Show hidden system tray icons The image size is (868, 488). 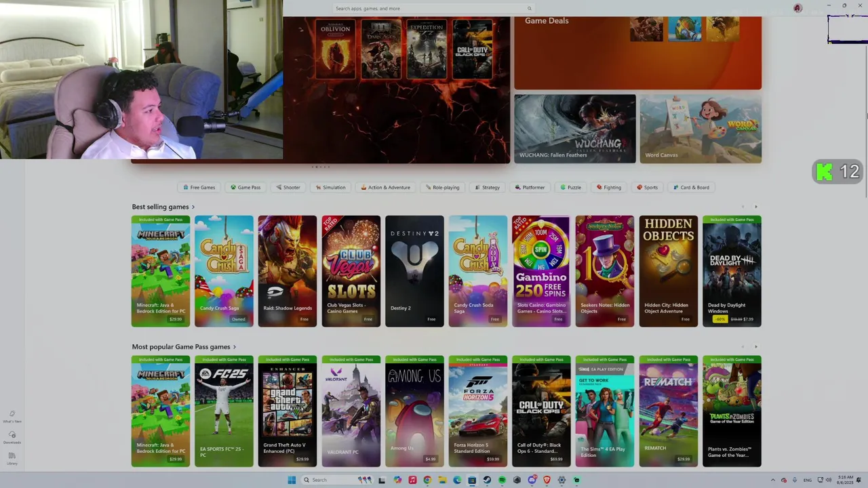[772, 480]
